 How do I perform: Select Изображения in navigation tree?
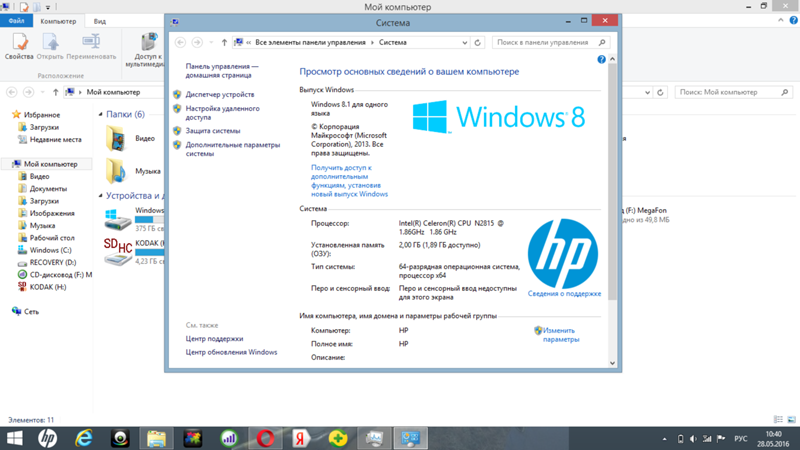(x=52, y=213)
